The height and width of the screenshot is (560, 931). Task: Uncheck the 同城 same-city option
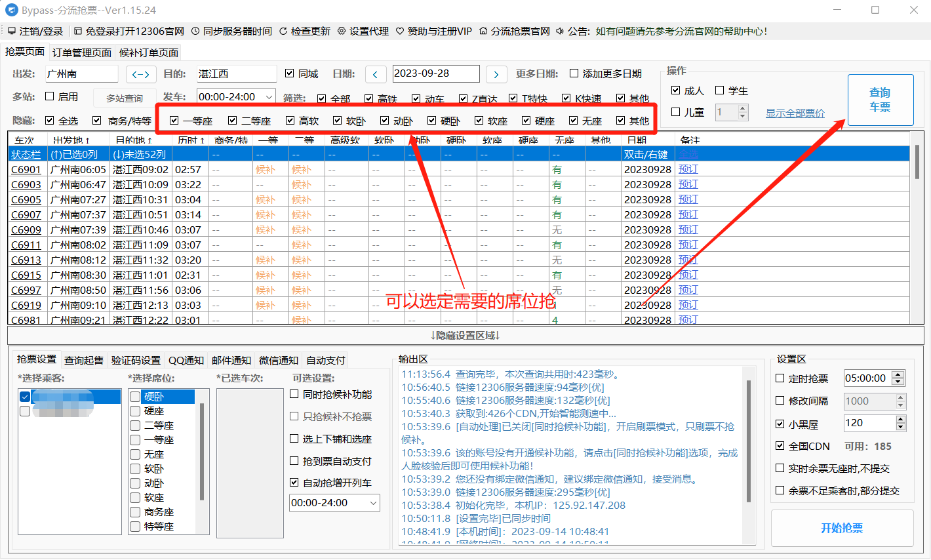click(290, 73)
